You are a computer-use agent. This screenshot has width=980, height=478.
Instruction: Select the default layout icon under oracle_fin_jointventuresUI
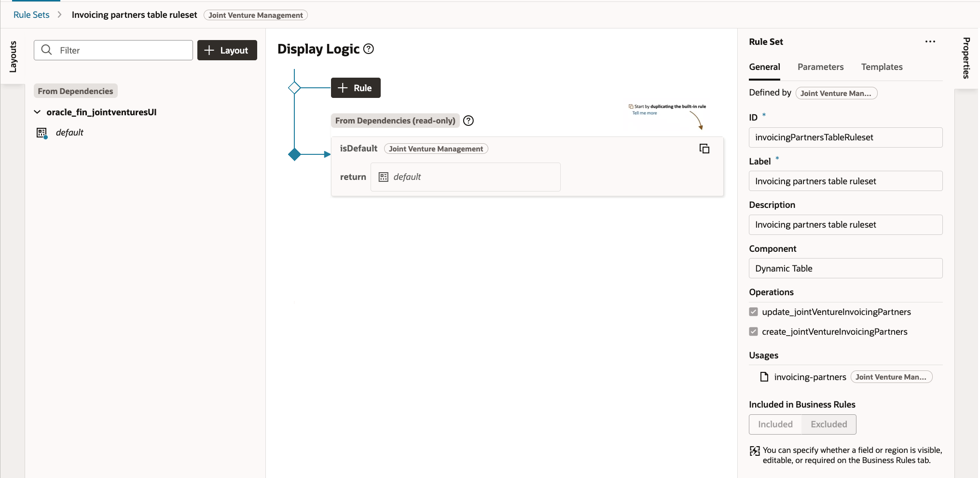pyautogui.click(x=42, y=132)
